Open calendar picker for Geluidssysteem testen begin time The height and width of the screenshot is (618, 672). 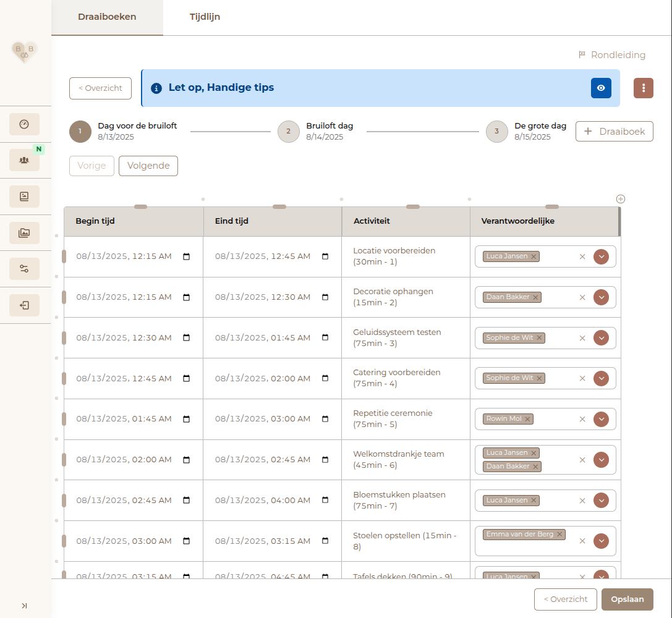coord(187,338)
